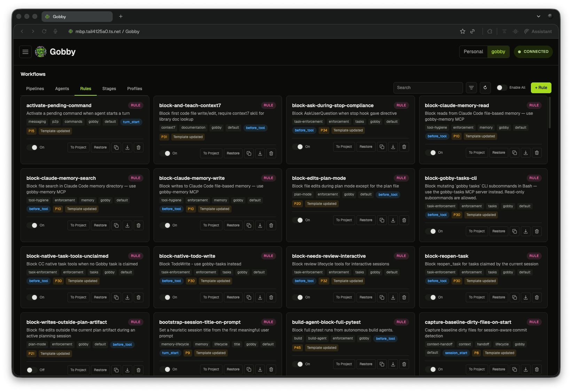The width and height of the screenshot is (572, 392).
Task: Switch to the Pipelines tab
Action: pos(35,89)
